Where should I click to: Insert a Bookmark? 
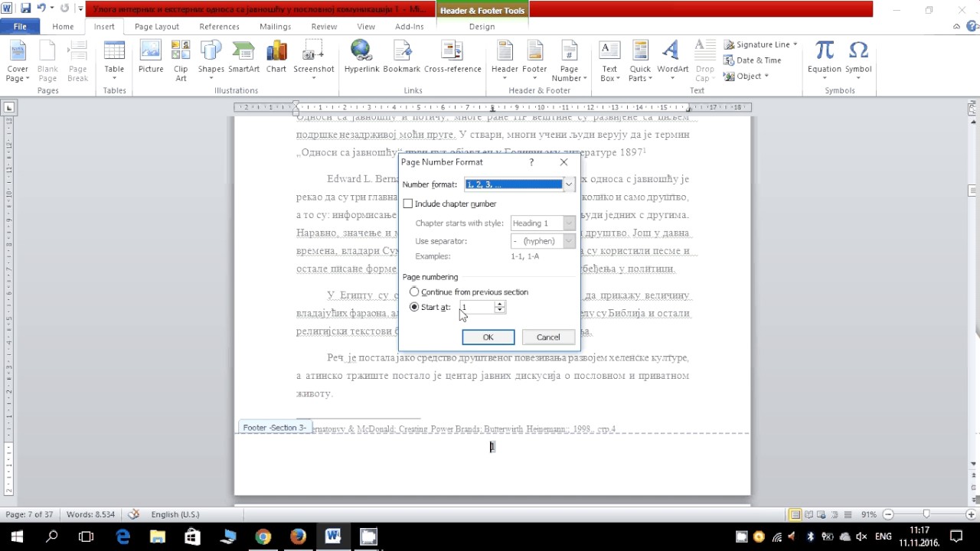(x=402, y=57)
